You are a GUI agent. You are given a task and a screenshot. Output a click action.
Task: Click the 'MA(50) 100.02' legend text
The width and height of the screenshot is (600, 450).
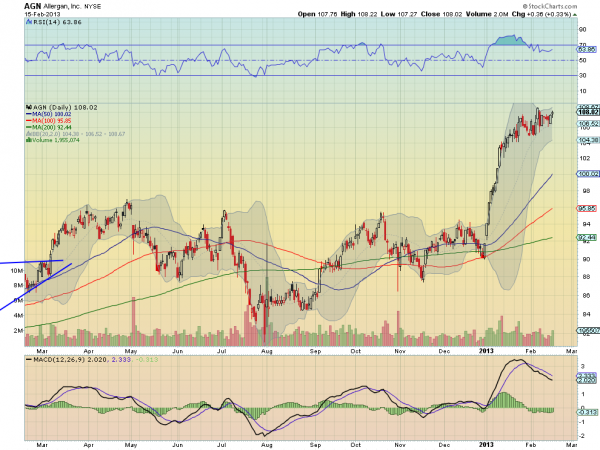click(x=52, y=114)
